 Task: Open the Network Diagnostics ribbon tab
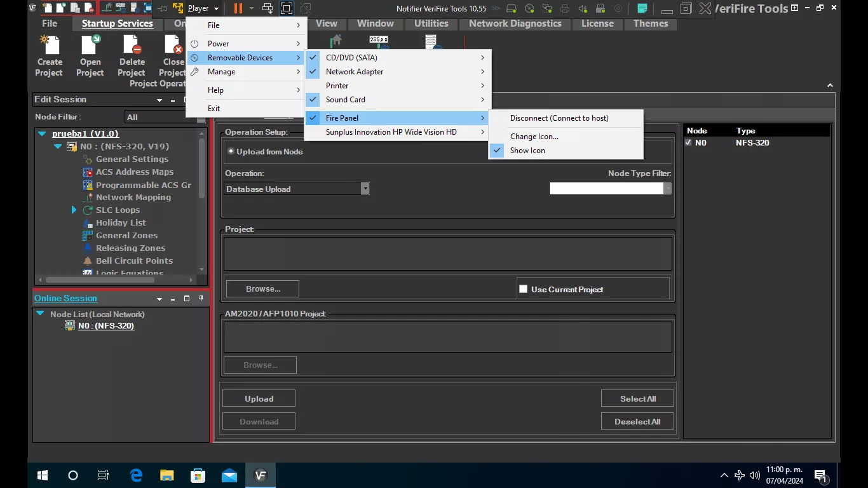coord(515,24)
